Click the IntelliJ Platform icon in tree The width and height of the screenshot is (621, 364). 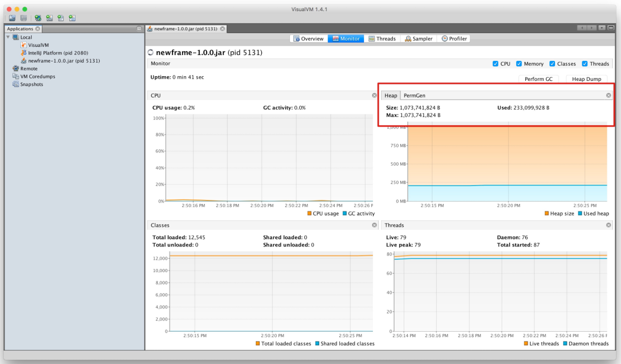24,53
